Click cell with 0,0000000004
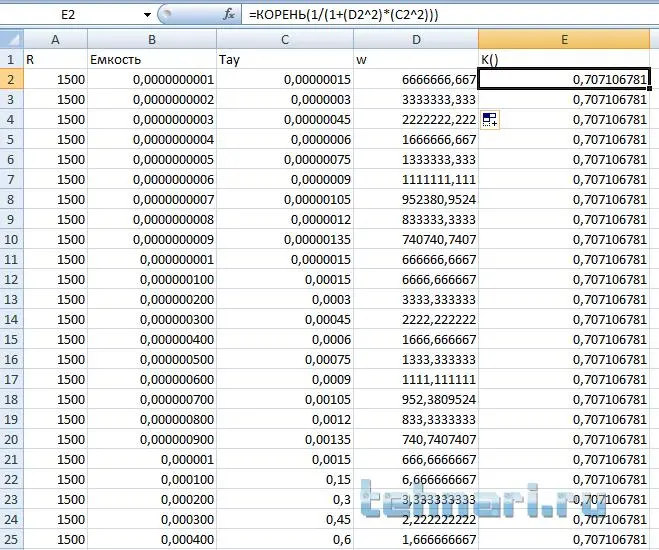The height and width of the screenshot is (550, 659). point(152,139)
